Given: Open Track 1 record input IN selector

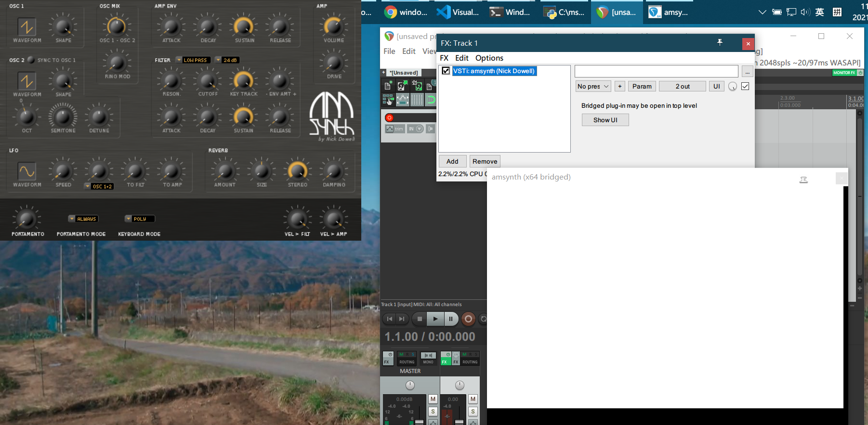Looking at the screenshot, I should (x=415, y=129).
